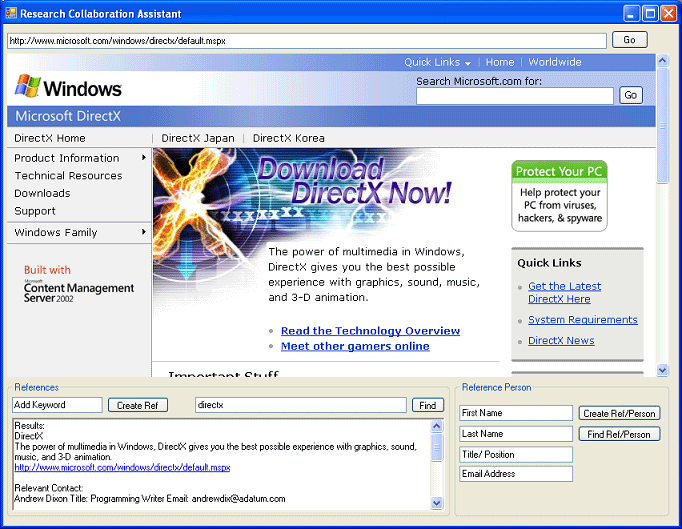The height and width of the screenshot is (529, 682).
Task: Open Get the Latest DirectX Here link
Action: point(564,292)
